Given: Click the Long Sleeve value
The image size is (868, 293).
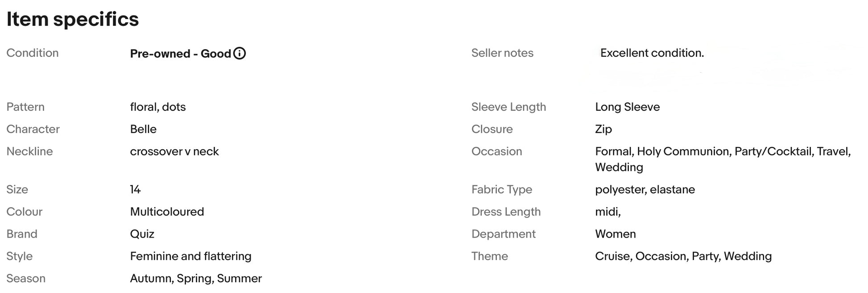Looking at the screenshot, I should pyautogui.click(x=628, y=107).
